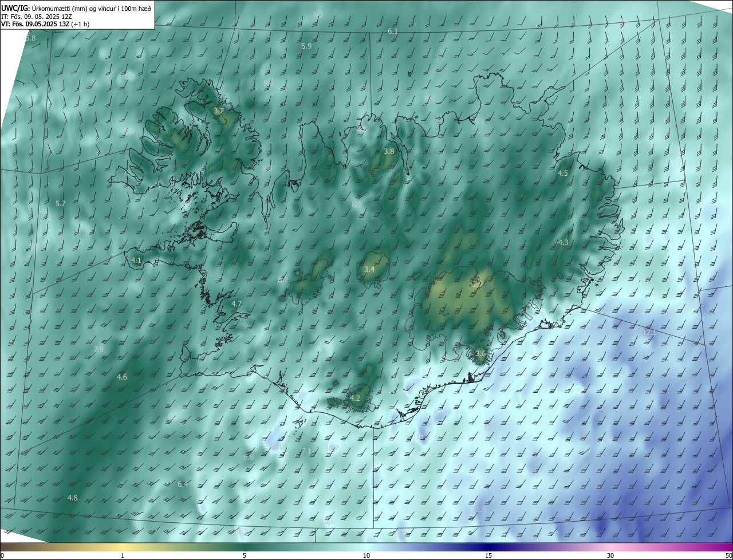Click the 6.1 map value
This screenshot has height=560, width=733.
393,31
